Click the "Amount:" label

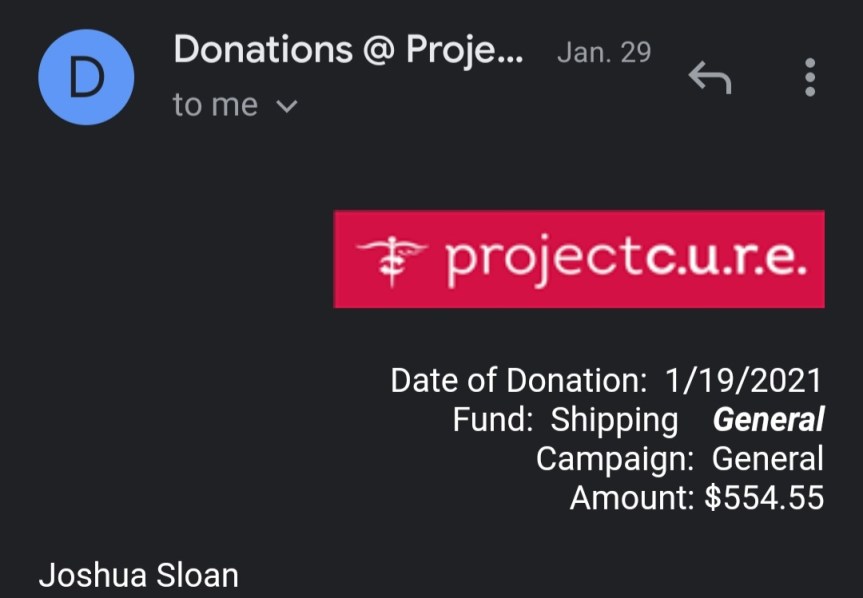pos(632,497)
